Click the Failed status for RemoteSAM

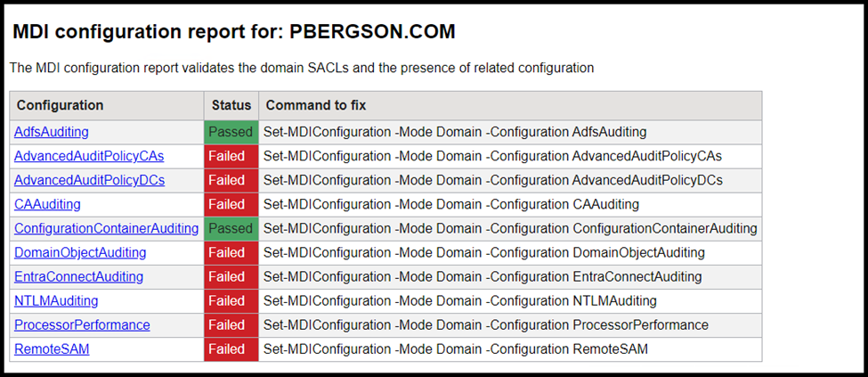click(231, 349)
